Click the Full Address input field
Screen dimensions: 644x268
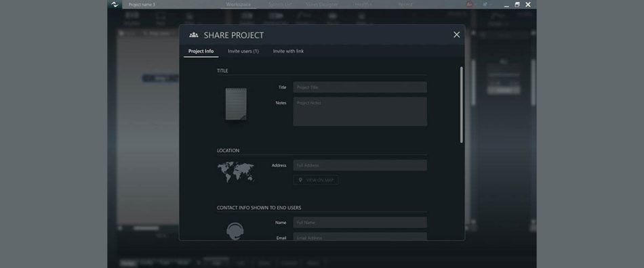pos(360,165)
